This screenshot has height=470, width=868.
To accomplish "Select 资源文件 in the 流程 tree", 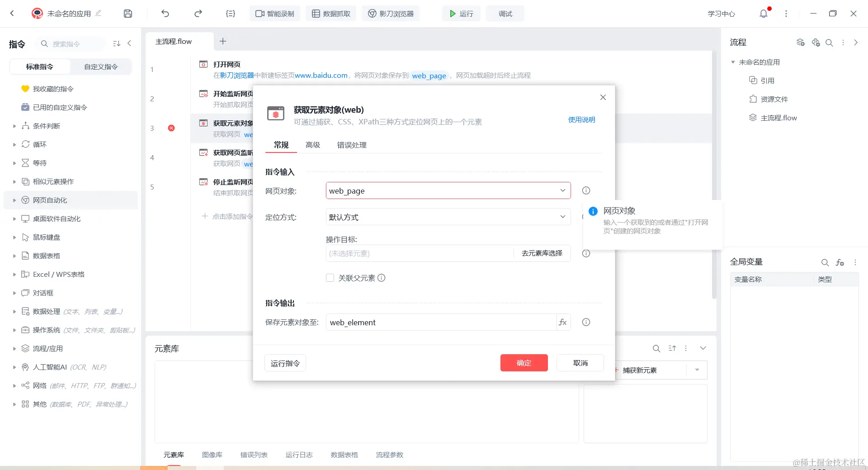I will click(x=774, y=99).
